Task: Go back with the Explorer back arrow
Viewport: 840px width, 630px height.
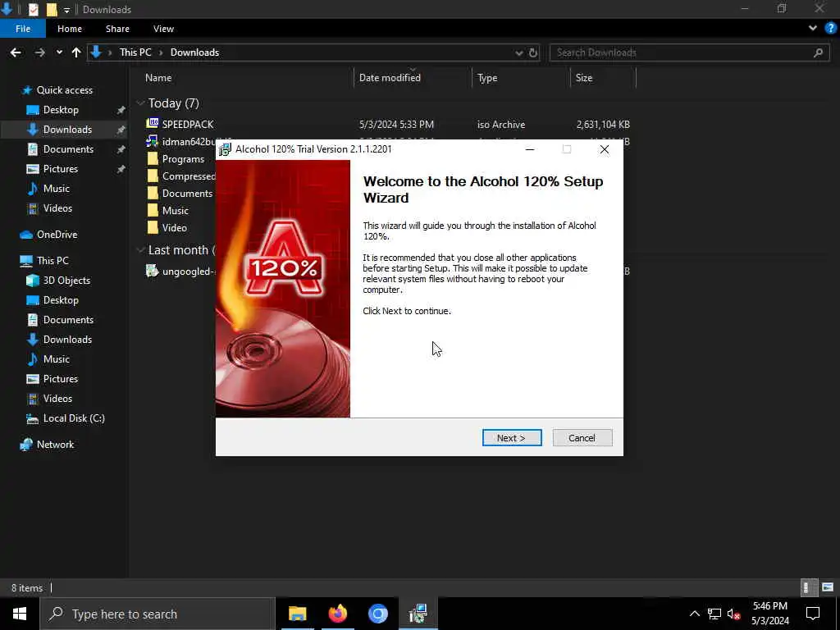Action: coord(16,52)
